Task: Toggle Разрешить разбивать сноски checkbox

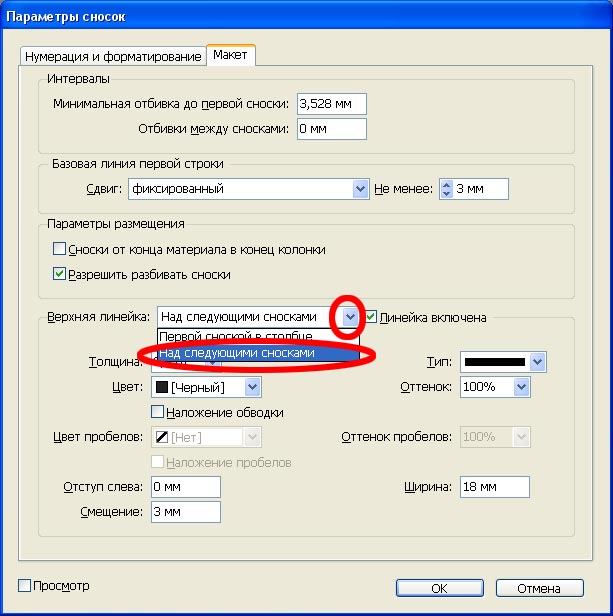Action: pyautogui.click(x=59, y=273)
